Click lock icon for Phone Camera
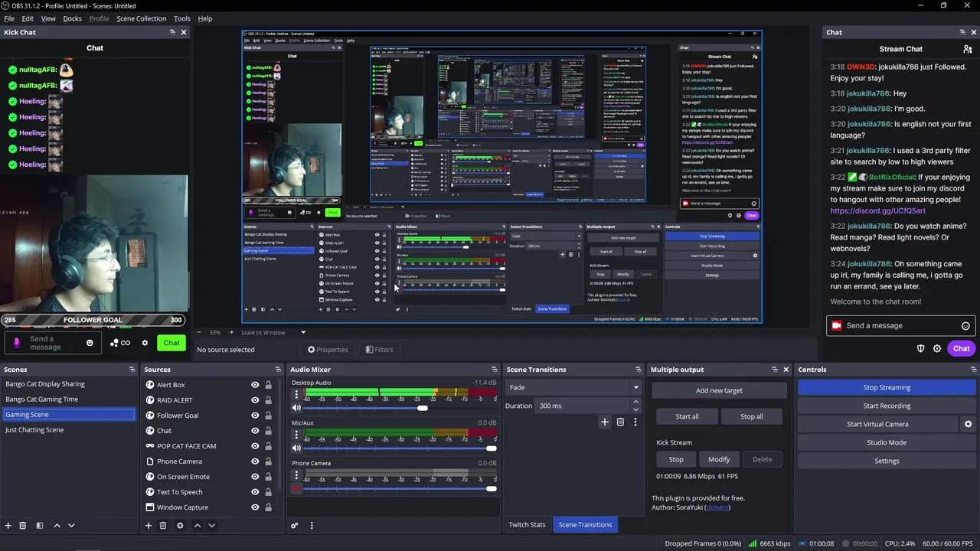980x551 pixels. pos(268,461)
